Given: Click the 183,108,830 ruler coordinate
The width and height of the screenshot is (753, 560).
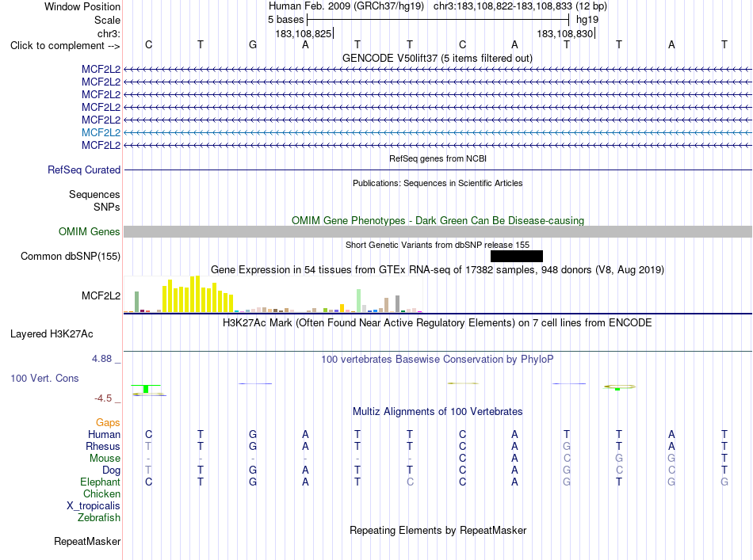Looking at the screenshot, I should coord(564,33).
